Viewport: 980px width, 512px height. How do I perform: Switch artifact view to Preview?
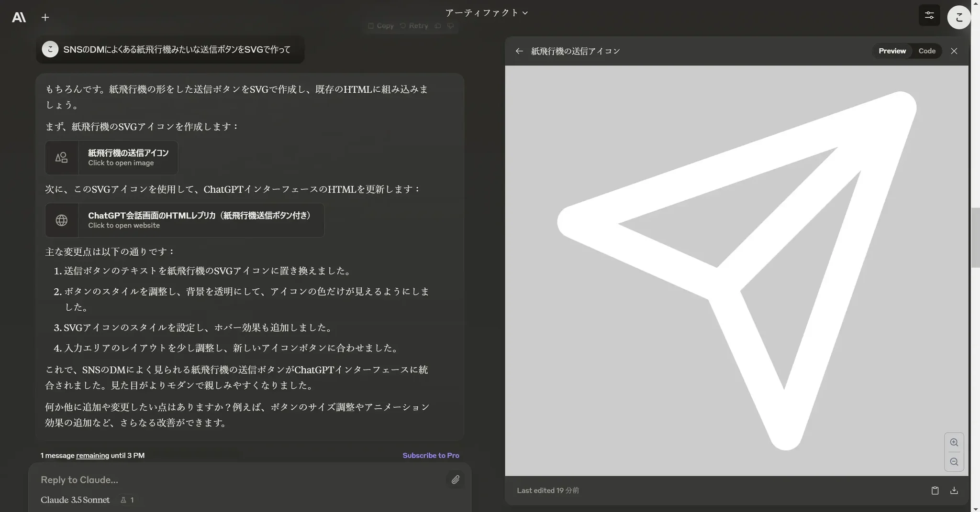pos(892,51)
